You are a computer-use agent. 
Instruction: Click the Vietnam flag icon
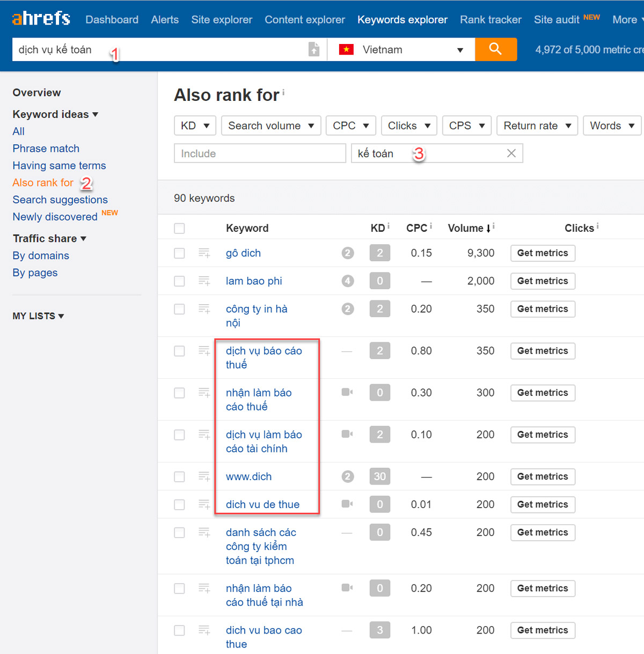pyautogui.click(x=346, y=49)
